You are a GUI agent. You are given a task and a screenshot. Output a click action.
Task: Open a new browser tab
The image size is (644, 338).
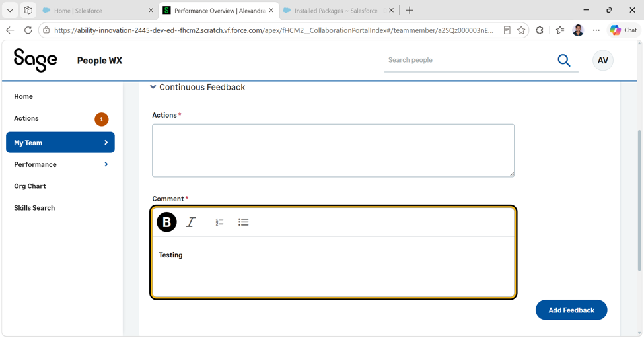[x=410, y=11]
